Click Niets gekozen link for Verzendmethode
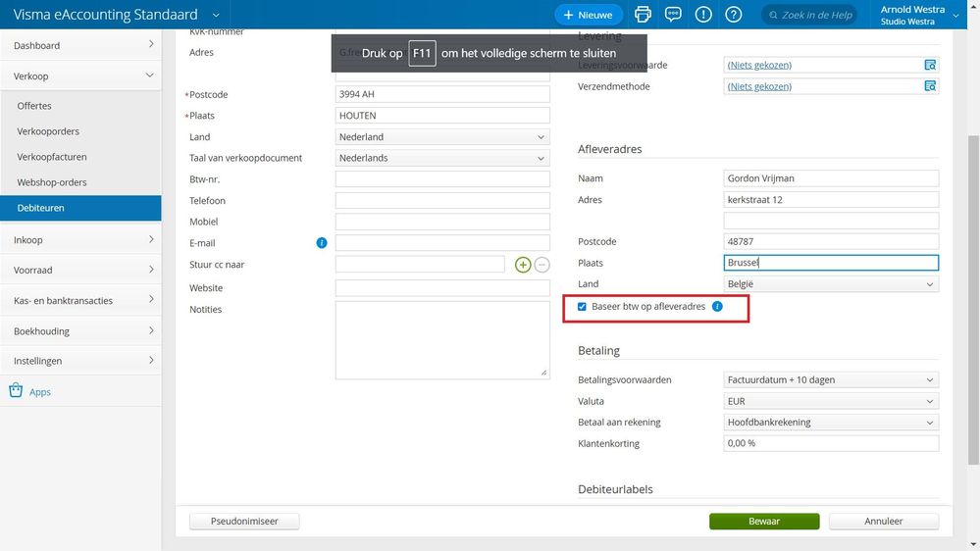 pyautogui.click(x=759, y=86)
